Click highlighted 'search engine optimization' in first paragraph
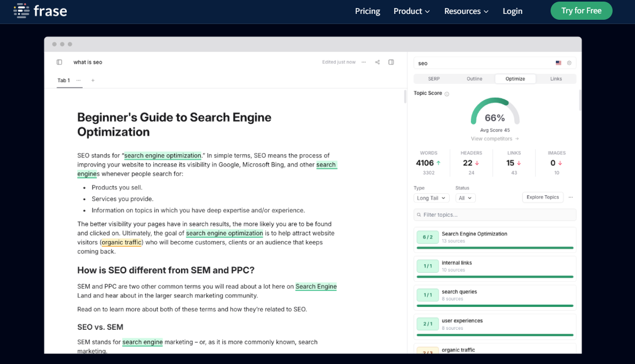 [x=162, y=155]
